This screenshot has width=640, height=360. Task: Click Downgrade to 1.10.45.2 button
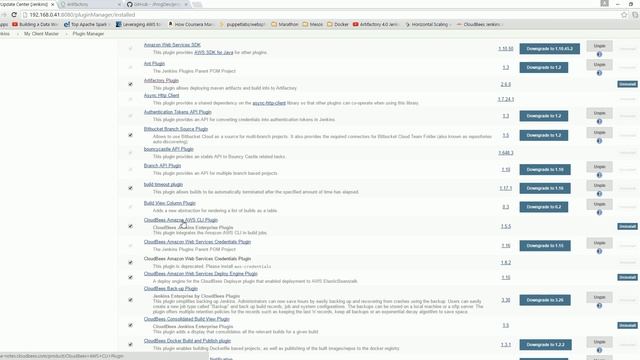coord(549,49)
